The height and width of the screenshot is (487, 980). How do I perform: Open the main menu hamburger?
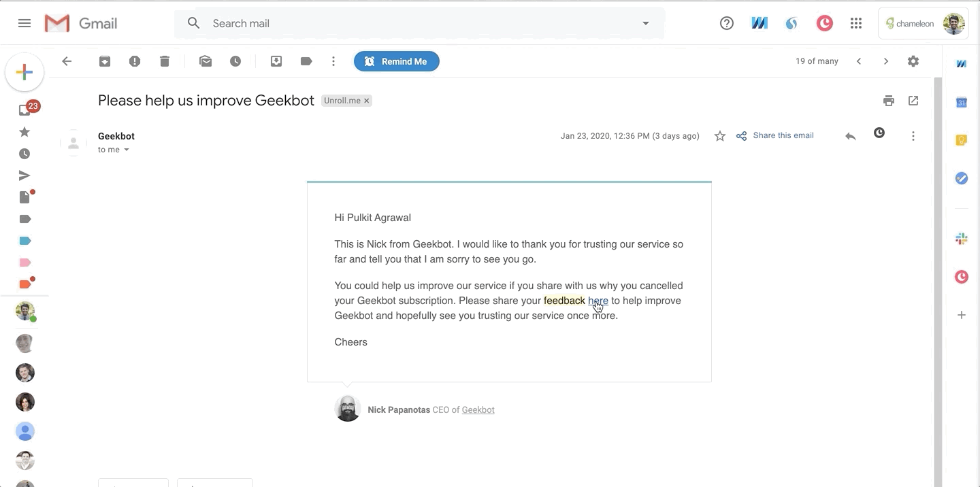pos(24,23)
